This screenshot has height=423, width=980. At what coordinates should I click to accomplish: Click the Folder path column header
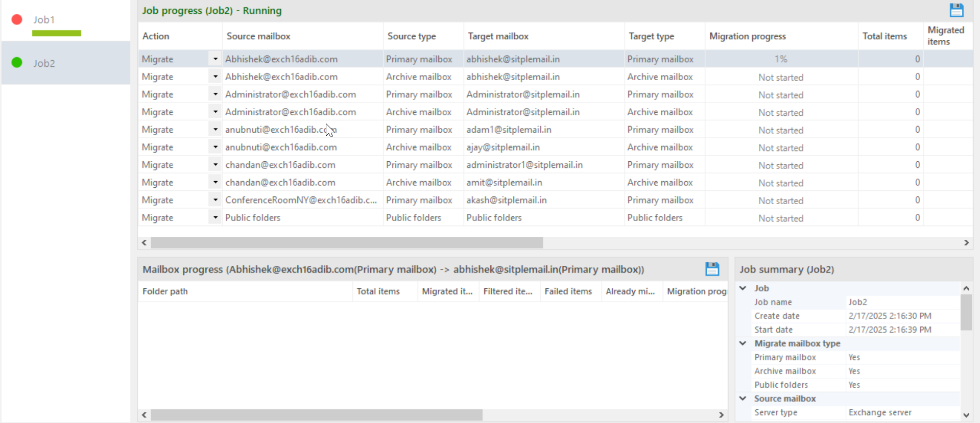coord(245,291)
